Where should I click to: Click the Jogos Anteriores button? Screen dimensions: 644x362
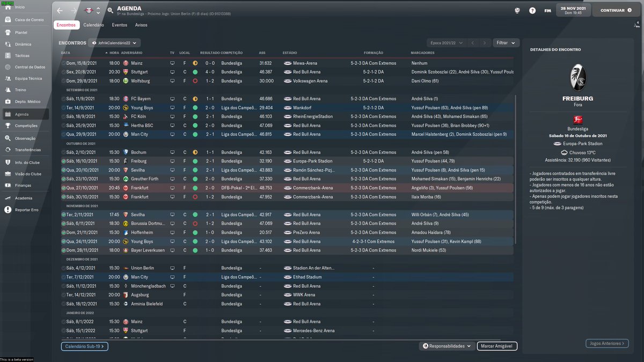pyautogui.click(x=606, y=343)
